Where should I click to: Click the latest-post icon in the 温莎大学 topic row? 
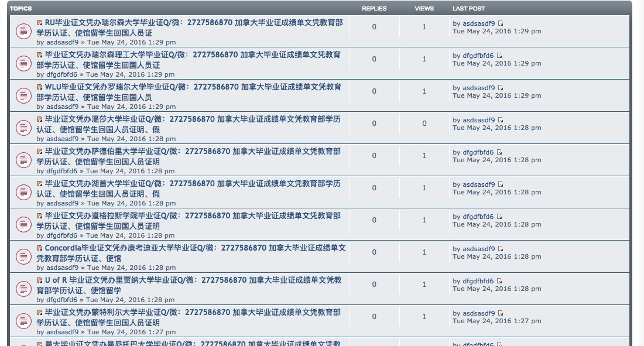[501, 120]
